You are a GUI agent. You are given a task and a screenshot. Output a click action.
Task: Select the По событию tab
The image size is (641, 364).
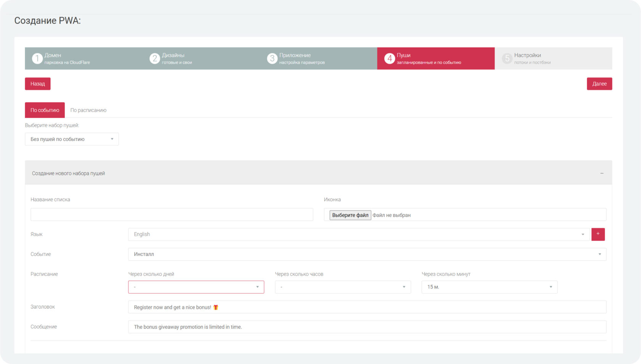click(45, 110)
